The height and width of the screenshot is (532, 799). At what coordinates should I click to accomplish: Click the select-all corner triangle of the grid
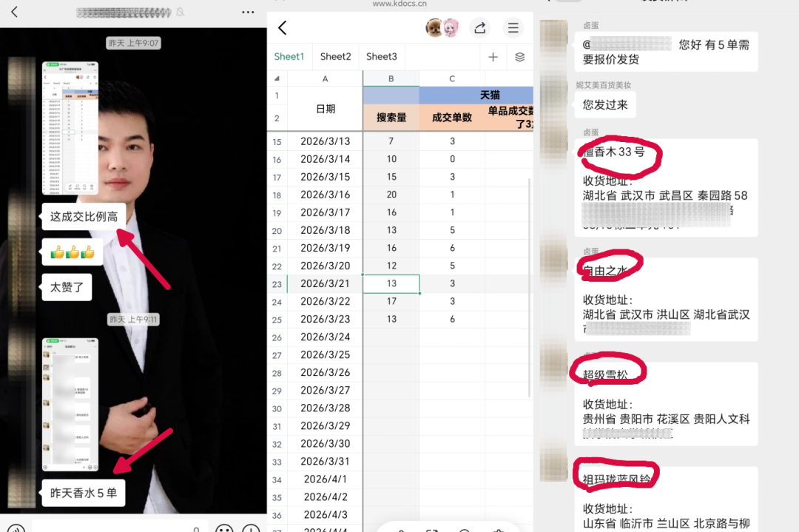click(x=277, y=78)
